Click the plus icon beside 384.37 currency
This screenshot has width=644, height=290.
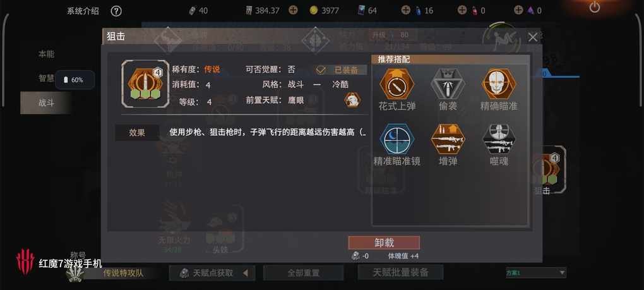293,10
